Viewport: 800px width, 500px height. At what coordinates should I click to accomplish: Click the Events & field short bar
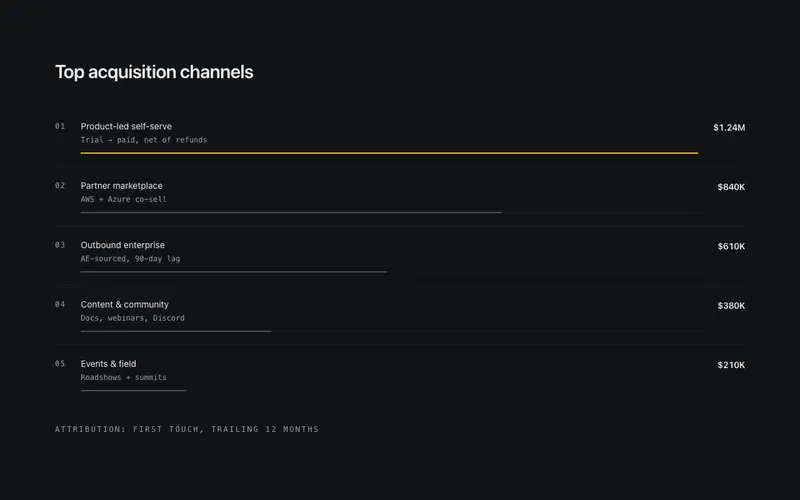coord(133,390)
